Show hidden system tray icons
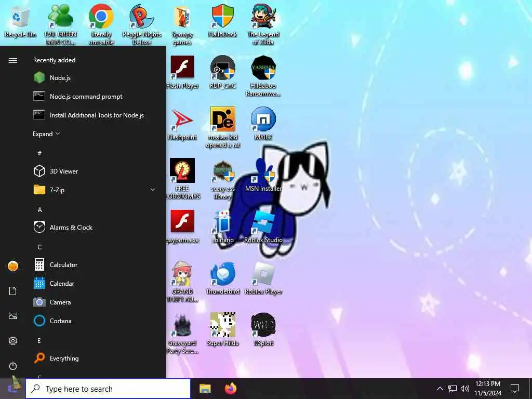The height and width of the screenshot is (399, 532). point(440,389)
